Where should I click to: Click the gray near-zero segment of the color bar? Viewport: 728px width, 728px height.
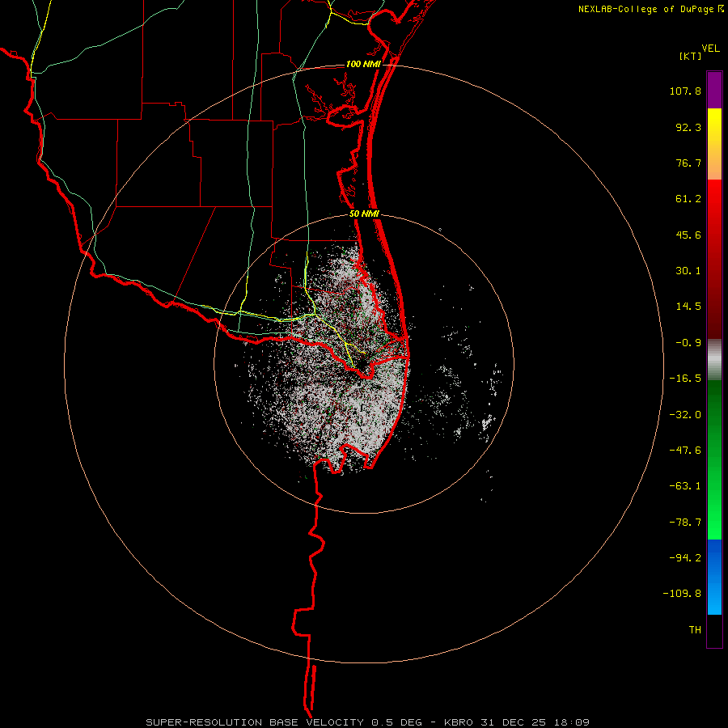pyautogui.click(x=714, y=360)
